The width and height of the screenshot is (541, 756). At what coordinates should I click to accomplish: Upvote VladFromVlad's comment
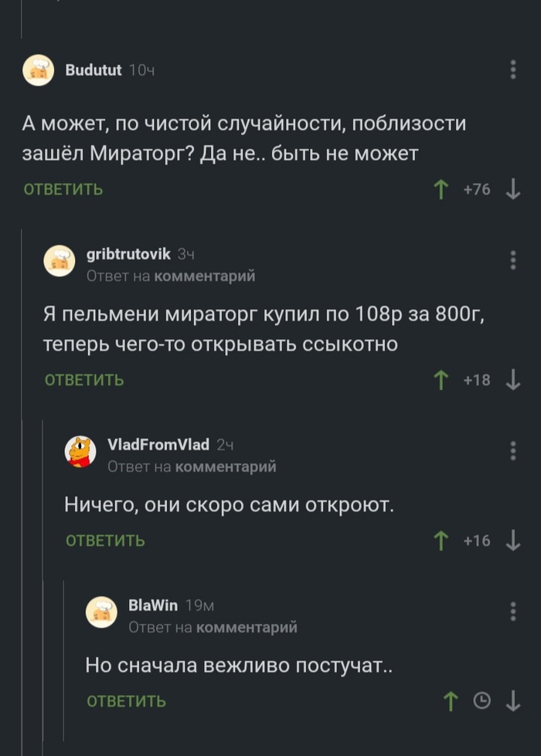[441, 541]
